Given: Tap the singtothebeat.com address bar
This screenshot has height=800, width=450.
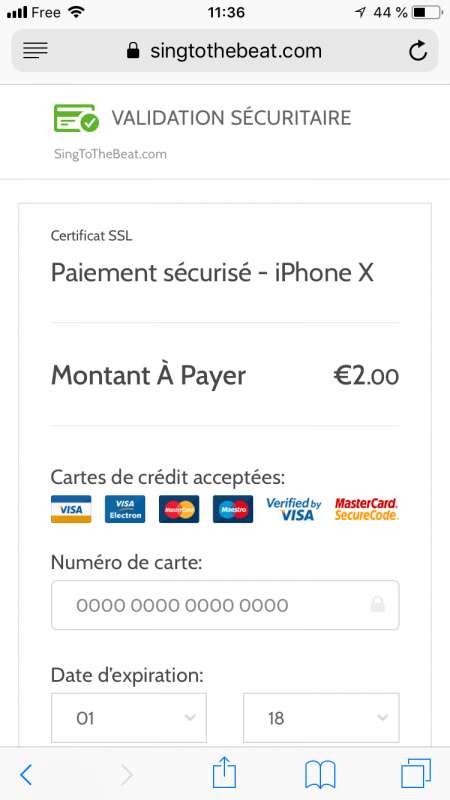Looking at the screenshot, I should pos(225,51).
